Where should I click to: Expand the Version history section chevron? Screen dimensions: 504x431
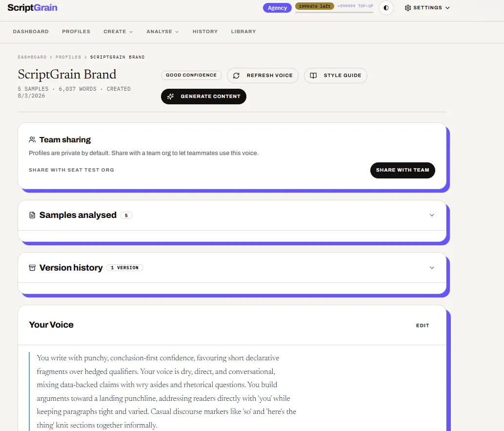pos(432,268)
